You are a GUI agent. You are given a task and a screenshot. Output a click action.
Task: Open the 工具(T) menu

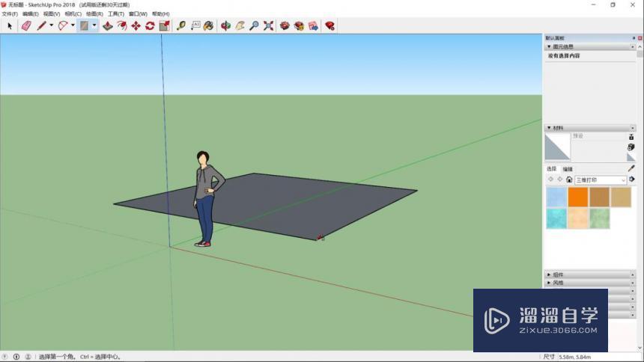pyautogui.click(x=116, y=14)
